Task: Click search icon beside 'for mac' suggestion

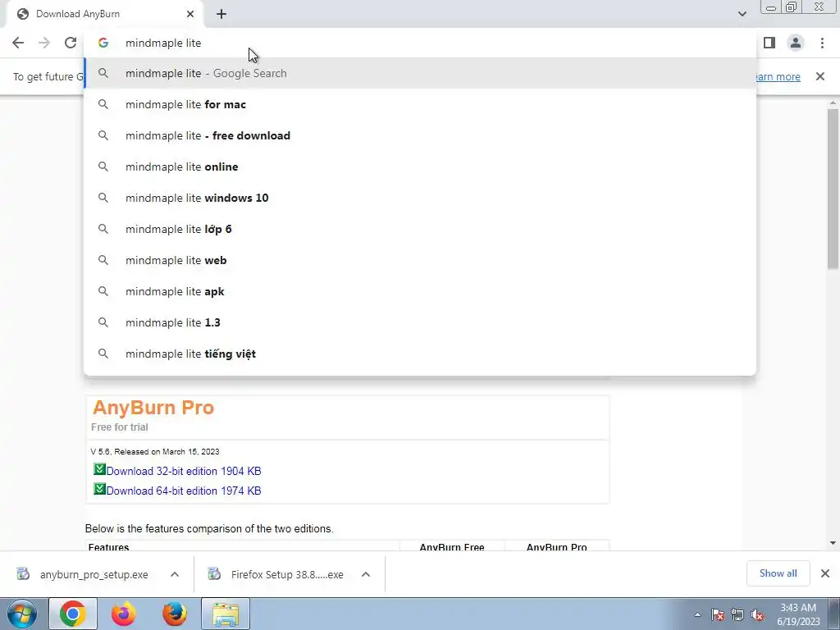Action: click(103, 104)
